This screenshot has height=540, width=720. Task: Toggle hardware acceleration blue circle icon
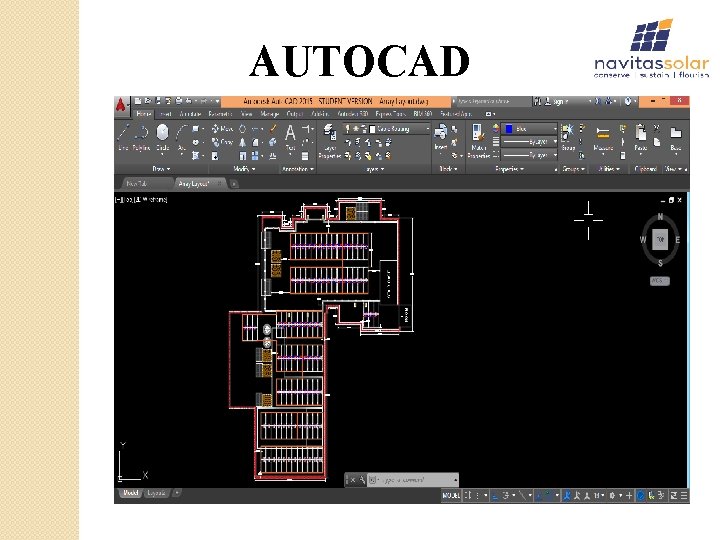(x=641, y=495)
